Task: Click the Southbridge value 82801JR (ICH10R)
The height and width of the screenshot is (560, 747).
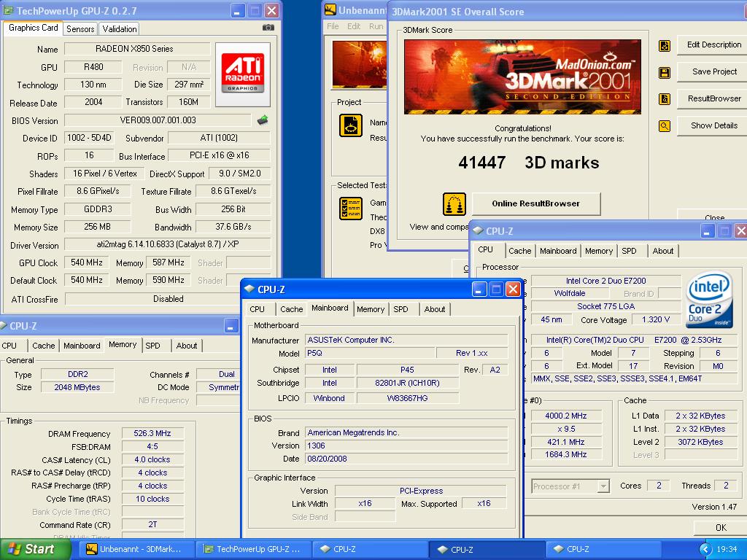Action: tap(407, 383)
